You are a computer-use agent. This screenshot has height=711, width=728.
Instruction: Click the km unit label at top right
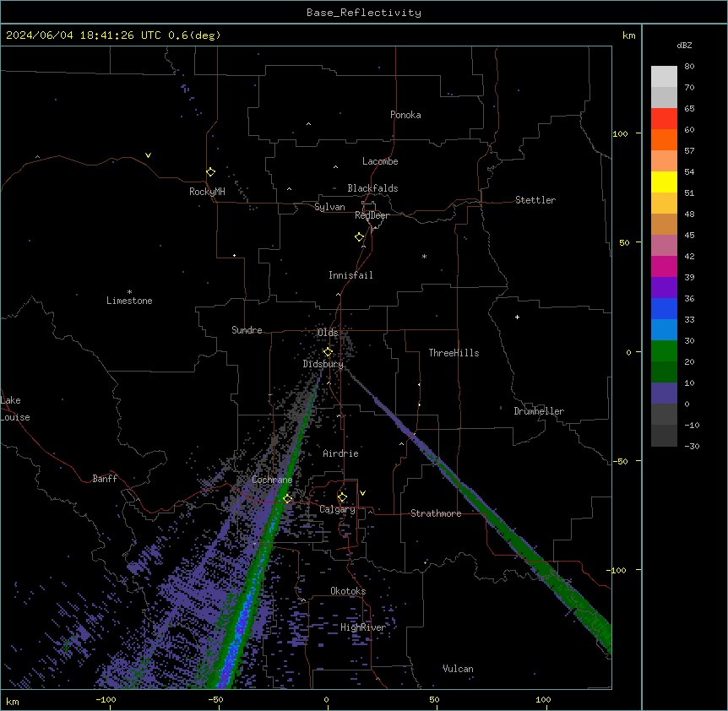[628, 35]
